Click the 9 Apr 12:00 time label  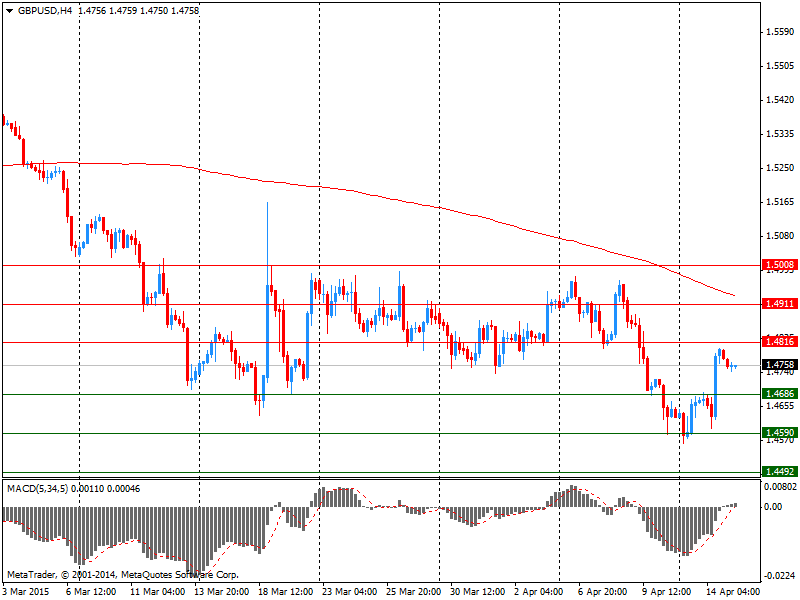pyautogui.click(x=667, y=592)
